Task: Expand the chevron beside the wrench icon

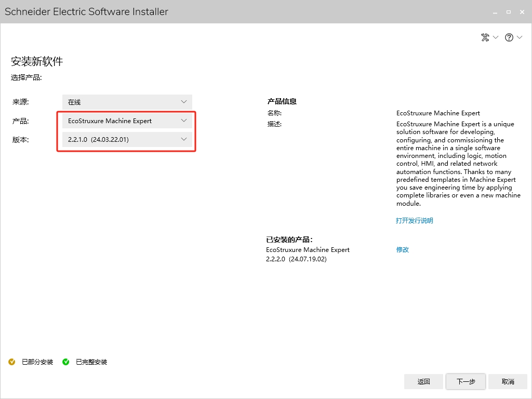Action: pyautogui.click(x=496, y=37)
